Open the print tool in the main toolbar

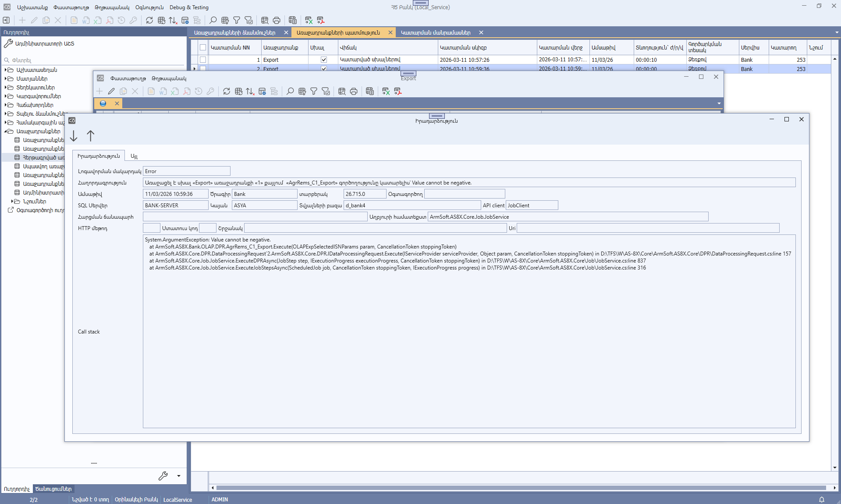point(277,20)
